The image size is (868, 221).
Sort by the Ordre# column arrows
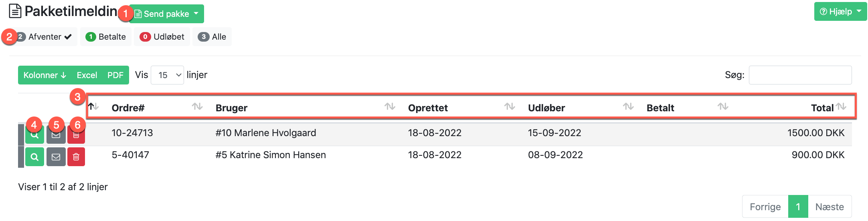coord(197,107)
